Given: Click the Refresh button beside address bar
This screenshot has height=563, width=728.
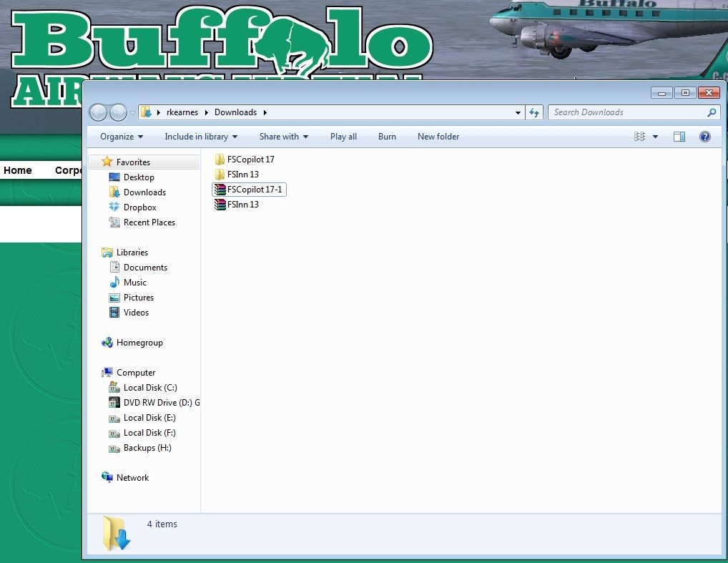Looking at the screenshot, I should tap(534, 112).
